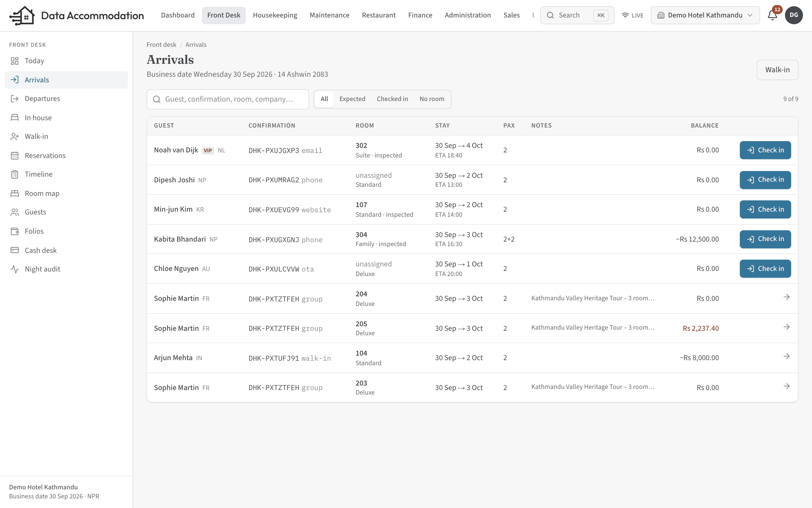
Task: Filter arrivals by No room
Action: 432,99
